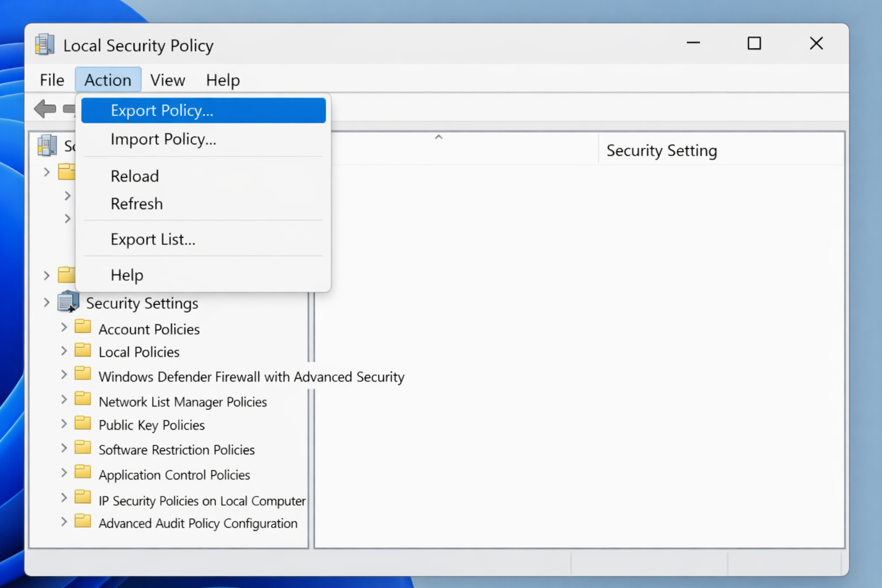Select Account Policies tree item
The image size is (882, 588).
coord(149,329)
